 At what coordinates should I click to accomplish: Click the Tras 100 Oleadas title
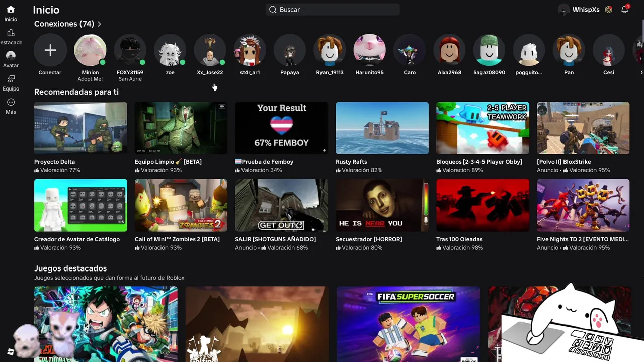(459, 239)
